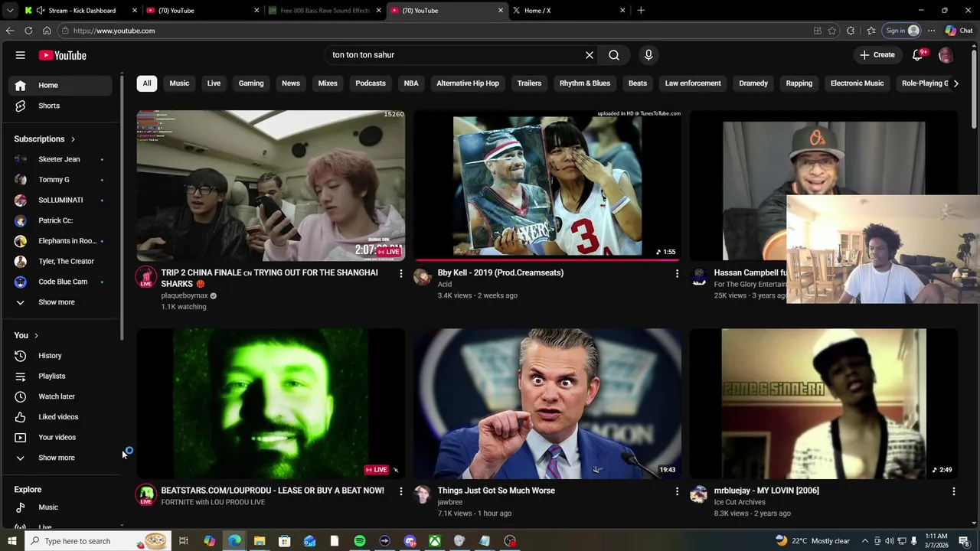Open the TRIP 2 CHINA FINALE video thumbnail

pos(271,186)
